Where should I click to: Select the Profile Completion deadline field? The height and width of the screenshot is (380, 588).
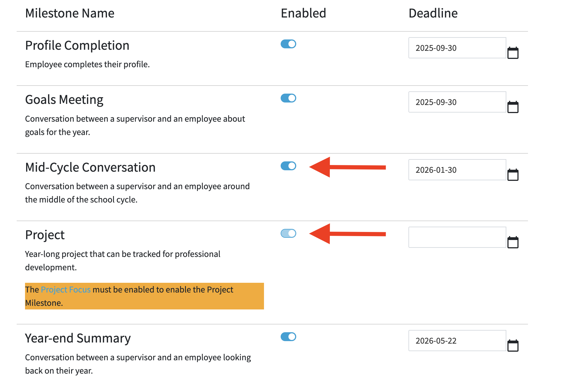pos(457,48)
